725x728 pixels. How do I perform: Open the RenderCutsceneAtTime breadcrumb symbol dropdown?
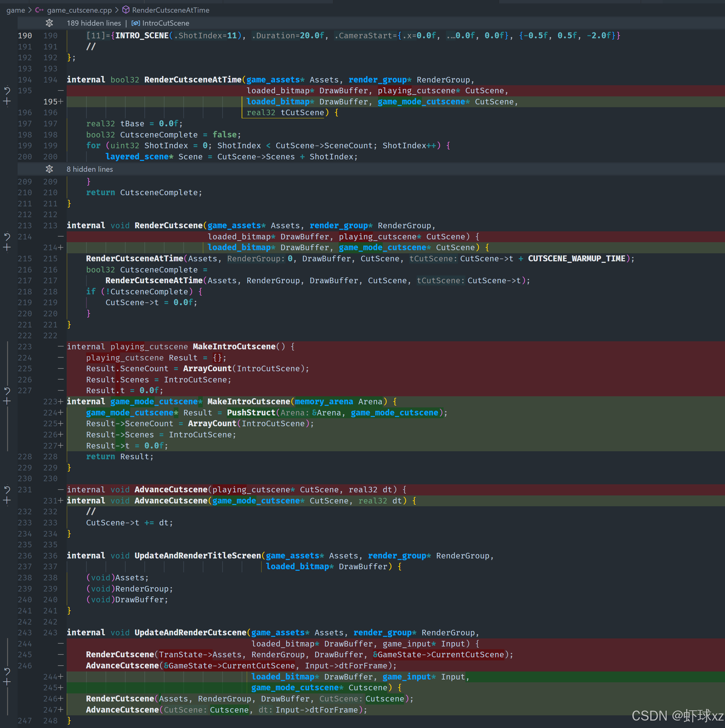(x=170, y=10)
